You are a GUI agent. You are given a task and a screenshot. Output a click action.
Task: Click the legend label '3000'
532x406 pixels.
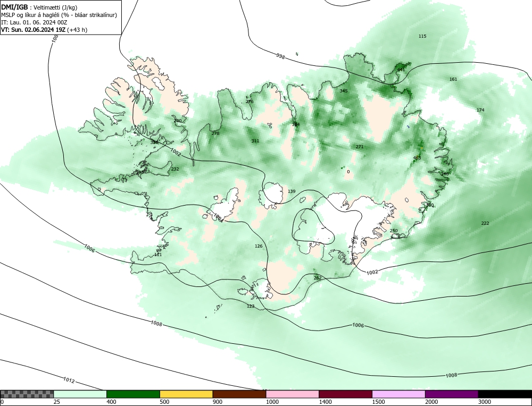point(485,402)
